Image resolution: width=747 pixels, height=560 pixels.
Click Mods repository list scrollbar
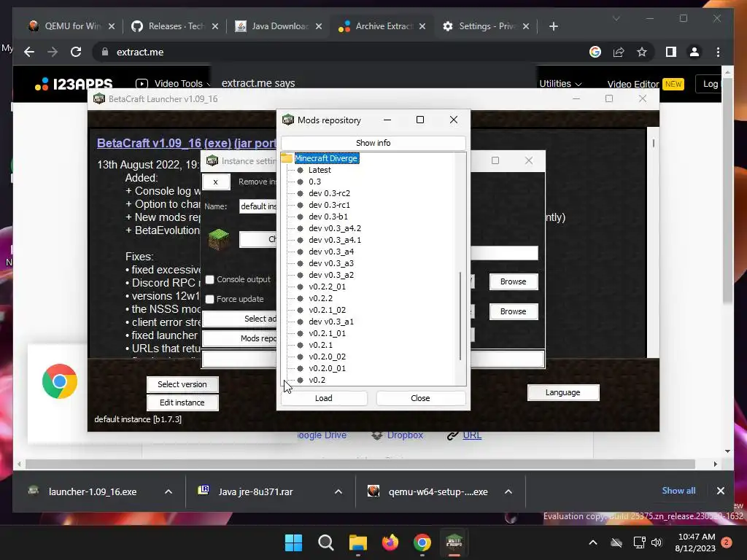460,316
